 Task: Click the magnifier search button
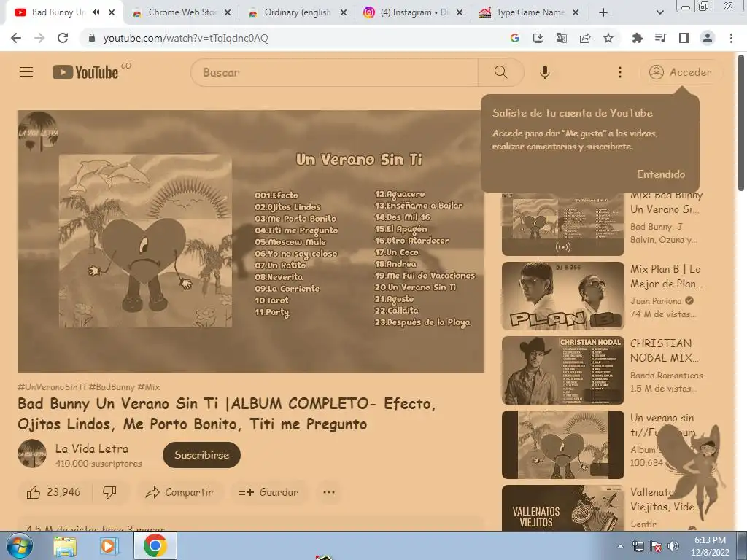click(500, 72)
